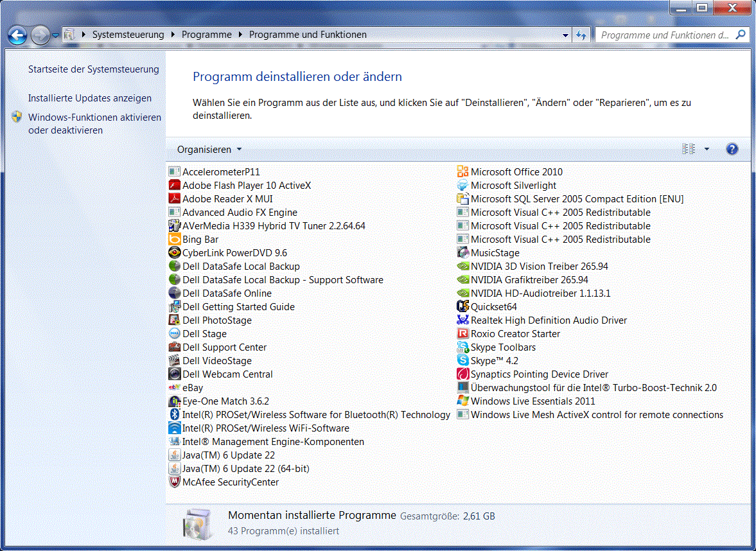Open Installierte Updates anzeigen link
This screenshot has width=756, height=551.
pos(90,98)
